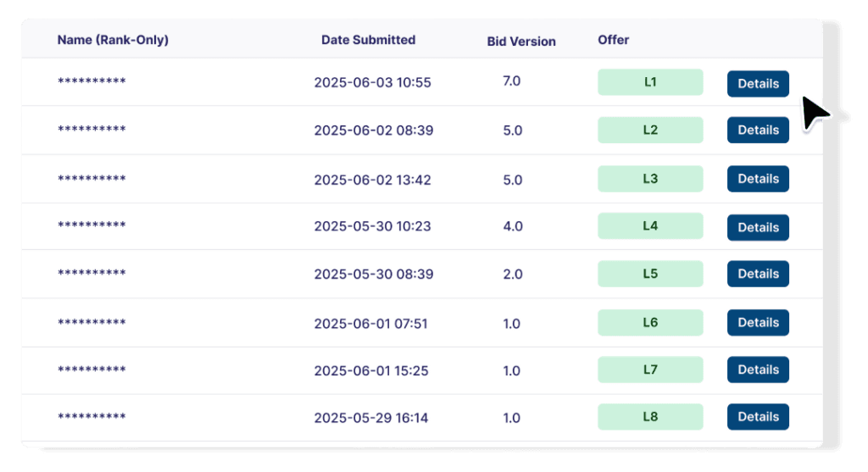The width and height of the screenshot is (868, 472).
Task: Select the row submitted 2025-06-03 10:55
Action: pos(372,83)
